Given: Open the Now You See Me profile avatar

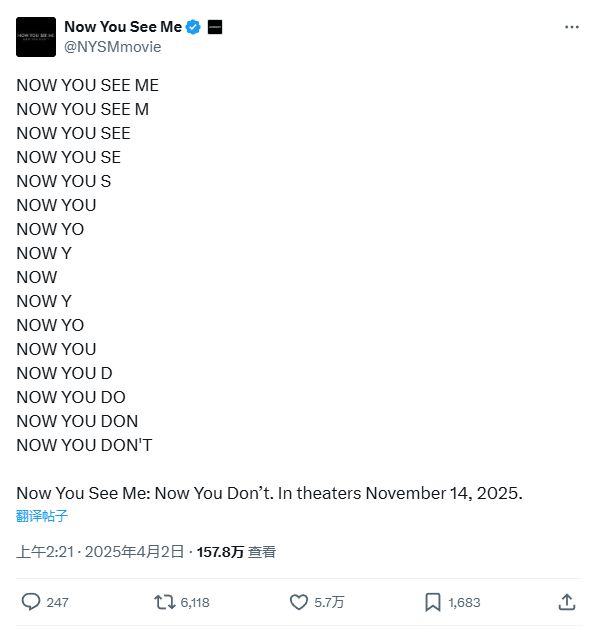Looking at the screenshot, I should tap(36, 37).
